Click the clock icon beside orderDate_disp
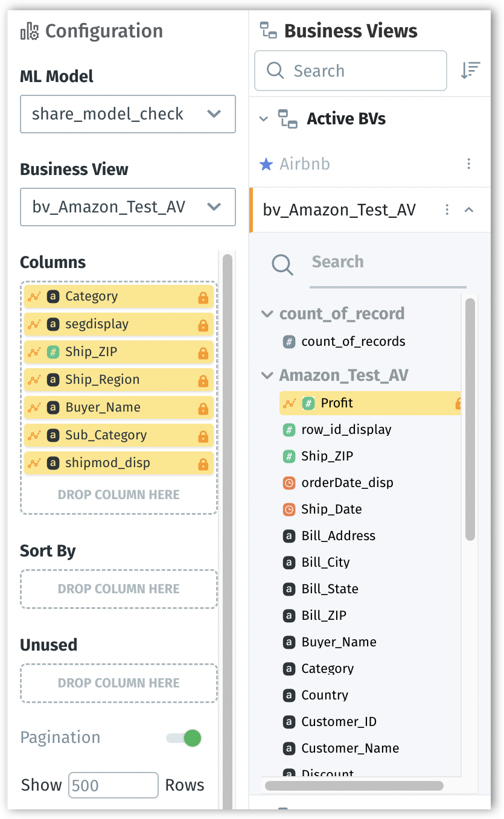Screen dimensions: 504x819 click(289, 483)
